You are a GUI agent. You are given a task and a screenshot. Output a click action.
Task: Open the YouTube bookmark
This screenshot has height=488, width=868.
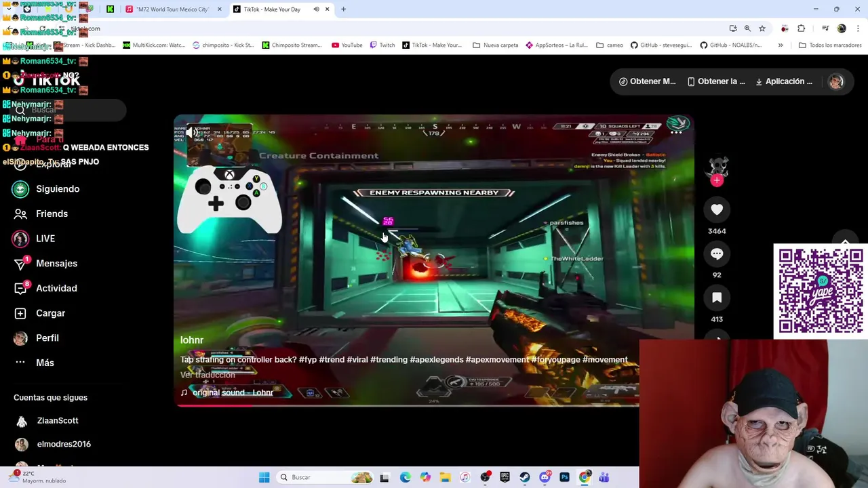(347, 45)
